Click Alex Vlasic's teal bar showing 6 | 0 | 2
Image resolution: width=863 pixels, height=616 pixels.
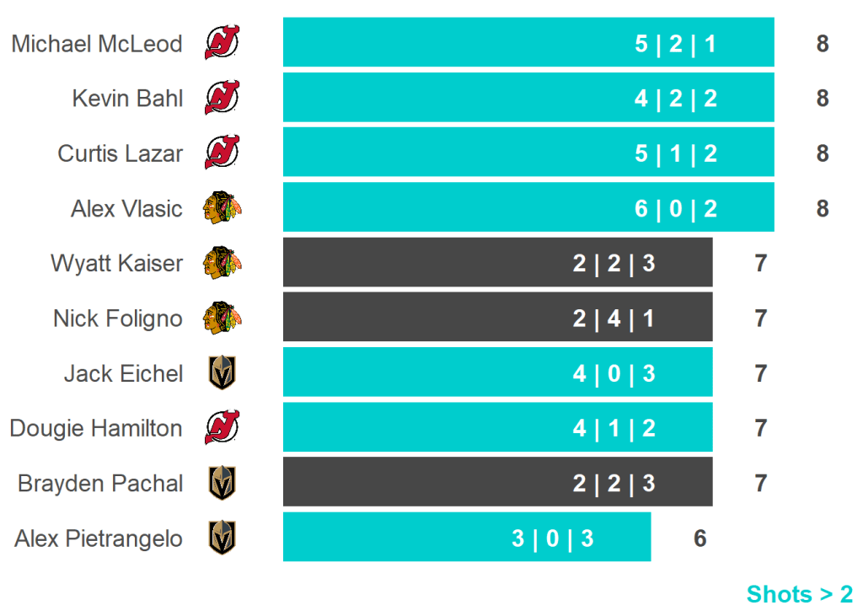tap(528, 208)
